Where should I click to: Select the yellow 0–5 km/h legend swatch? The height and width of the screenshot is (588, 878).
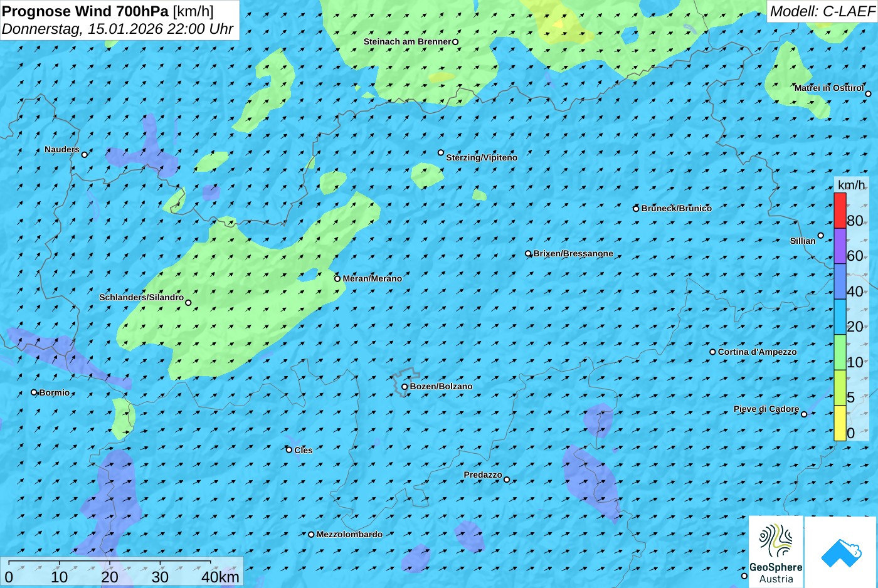click(x=840, y=423)
